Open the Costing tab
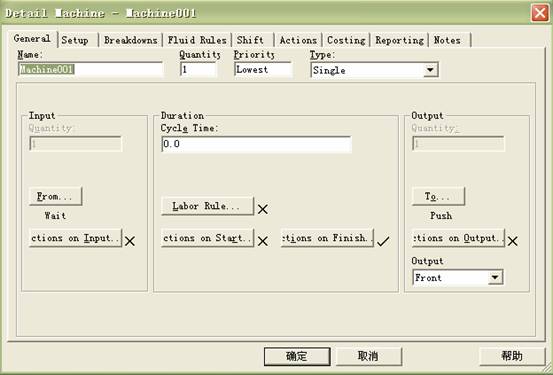The image size is (553, 375). click(x=346, y=40)
